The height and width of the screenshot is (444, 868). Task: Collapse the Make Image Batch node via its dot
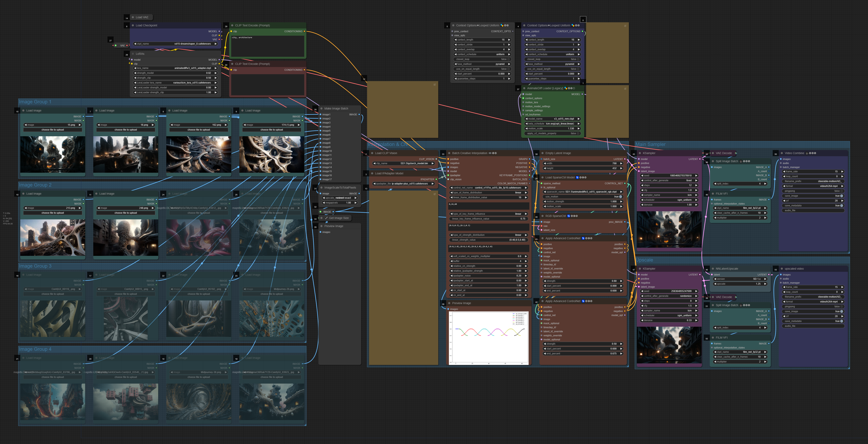click(321, 108)
